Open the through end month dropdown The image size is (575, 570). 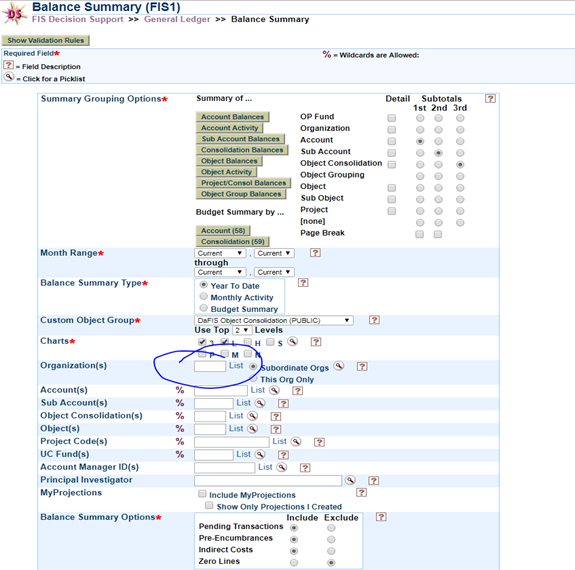click(x=220, y=272)
